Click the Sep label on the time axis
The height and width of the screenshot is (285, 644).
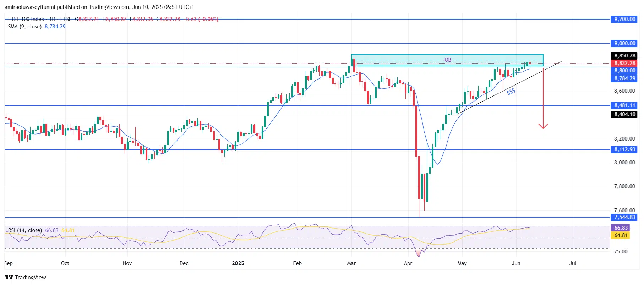9,263
